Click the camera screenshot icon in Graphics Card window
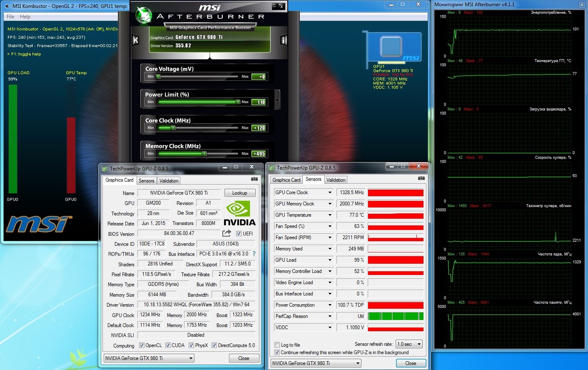 click(254, 179)
